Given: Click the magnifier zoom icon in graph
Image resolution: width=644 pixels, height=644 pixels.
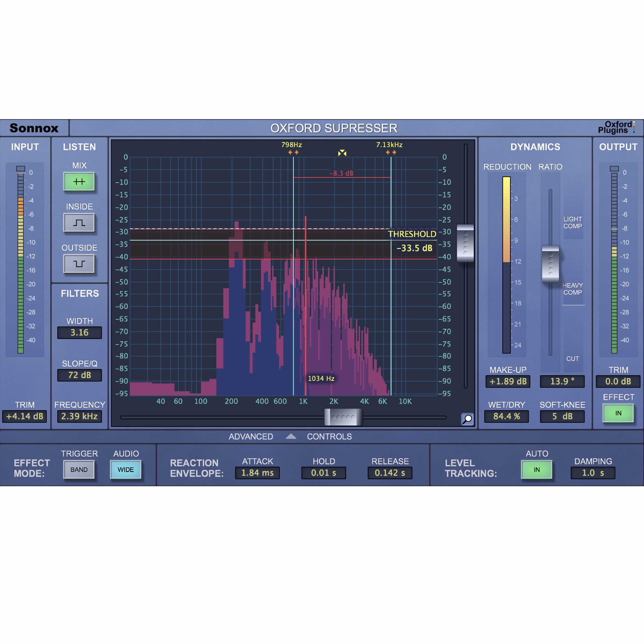Looking at the screenshot, I should (467, 419).
